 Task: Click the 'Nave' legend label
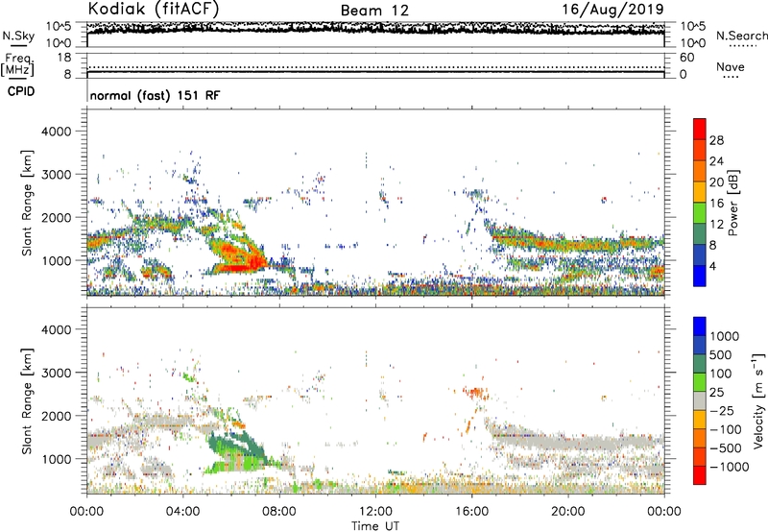pos(731,66)
